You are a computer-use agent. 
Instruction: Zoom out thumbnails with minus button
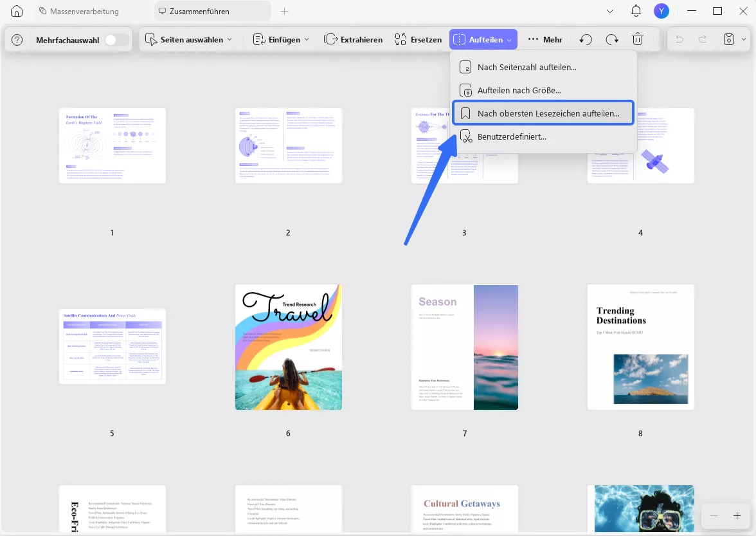(x=714, y=516)
